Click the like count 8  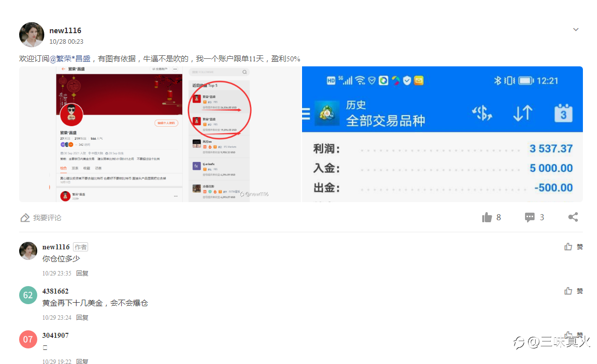(498, 217)
